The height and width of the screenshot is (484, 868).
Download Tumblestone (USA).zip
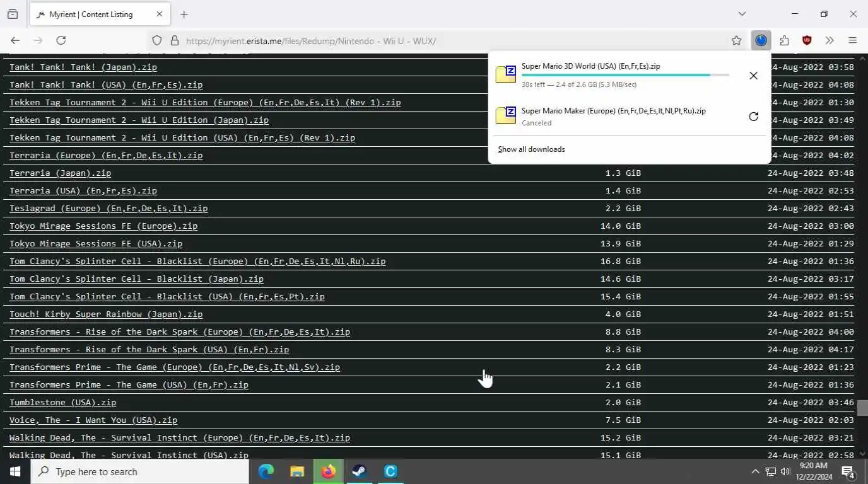pyautogui.click(x=63, y=402)
